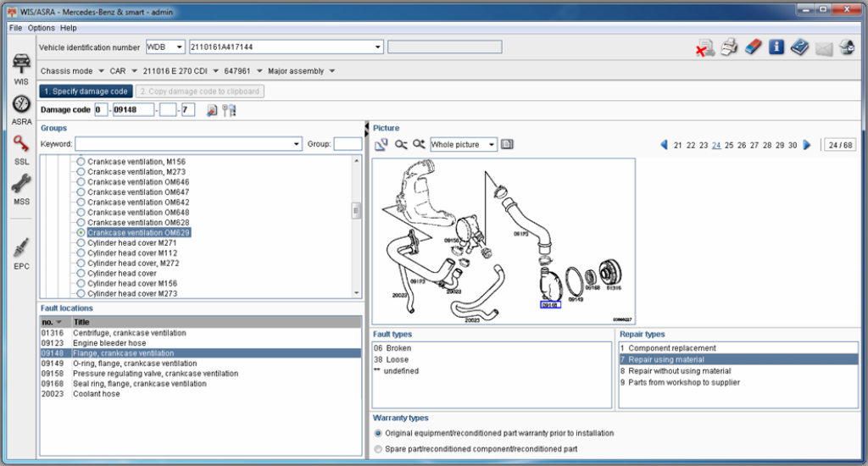Collapse the left panel splitter arrow
Screen dimensions: 868x466
point(366,127)
